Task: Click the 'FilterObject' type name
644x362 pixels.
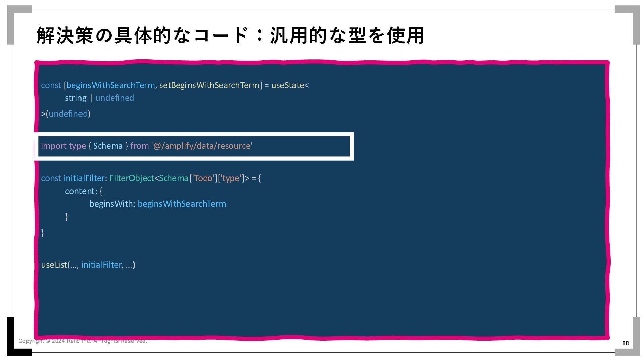Action: tap(131, 178)
